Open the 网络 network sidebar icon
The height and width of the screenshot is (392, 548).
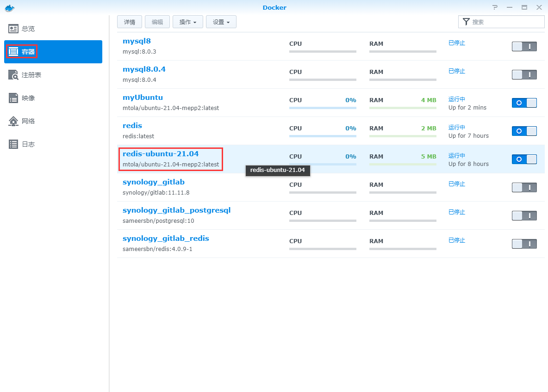[x=14, y=121]
